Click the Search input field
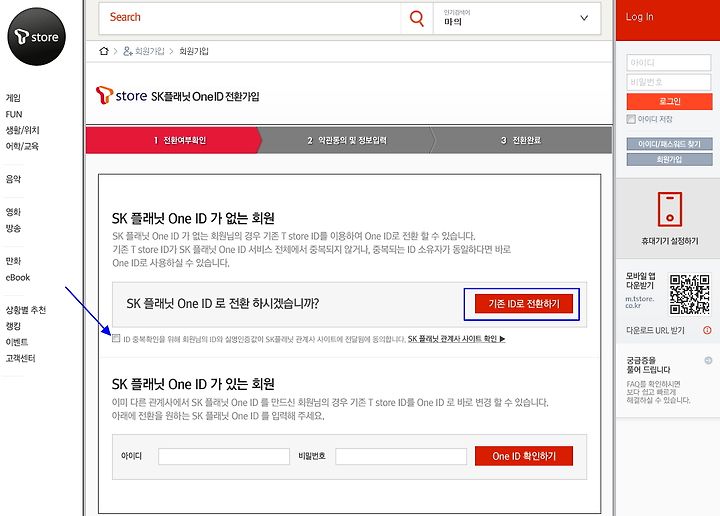This screenshot has height=516, width=720. click(x=250, y=18)
